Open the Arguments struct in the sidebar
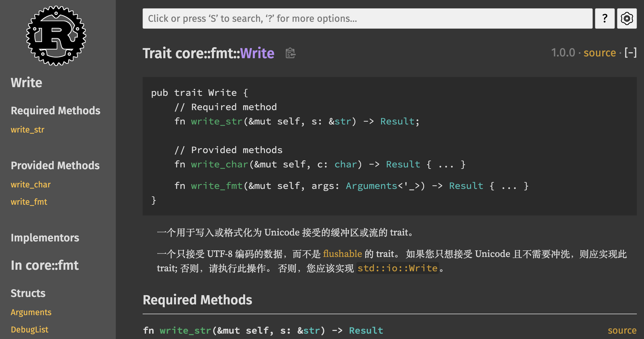Viewport: 644px width, 339px height. click(x=31, y=312)
